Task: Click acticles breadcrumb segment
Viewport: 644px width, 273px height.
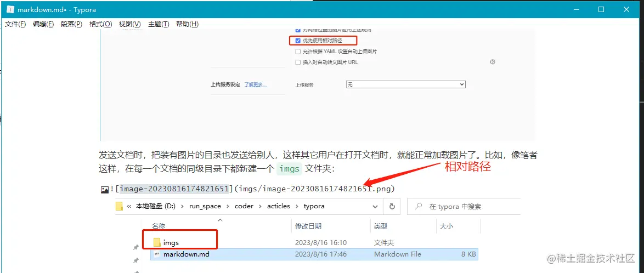Action: (x=279, y=206)
